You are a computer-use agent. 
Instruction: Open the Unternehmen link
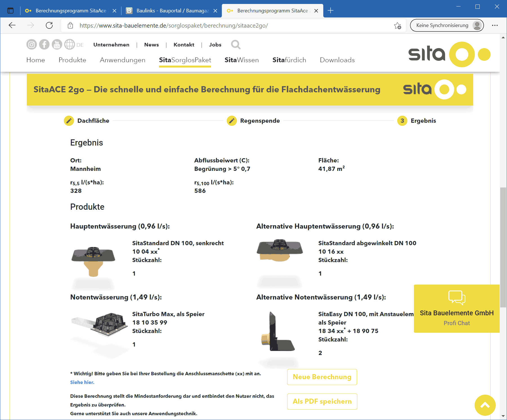111,45
